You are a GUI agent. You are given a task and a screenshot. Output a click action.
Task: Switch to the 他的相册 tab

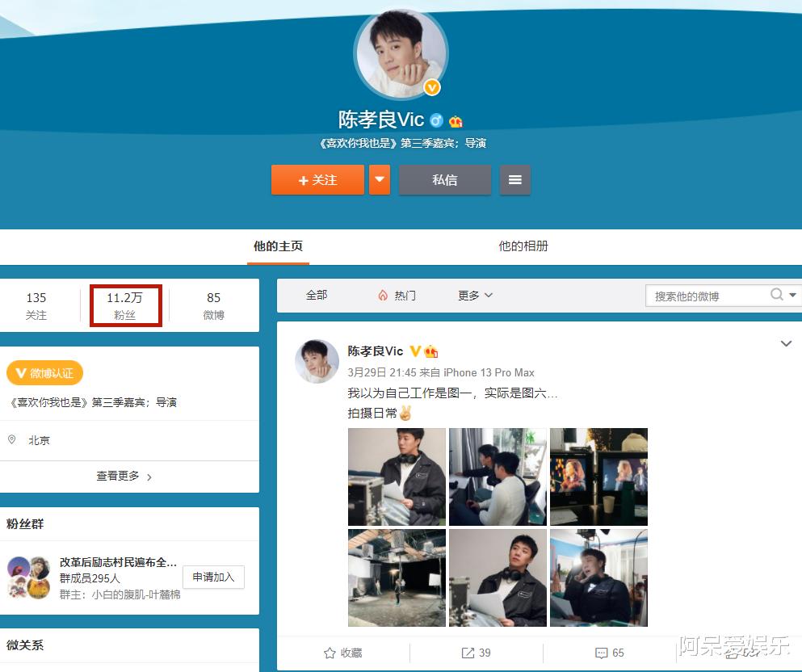coord(523,245)
